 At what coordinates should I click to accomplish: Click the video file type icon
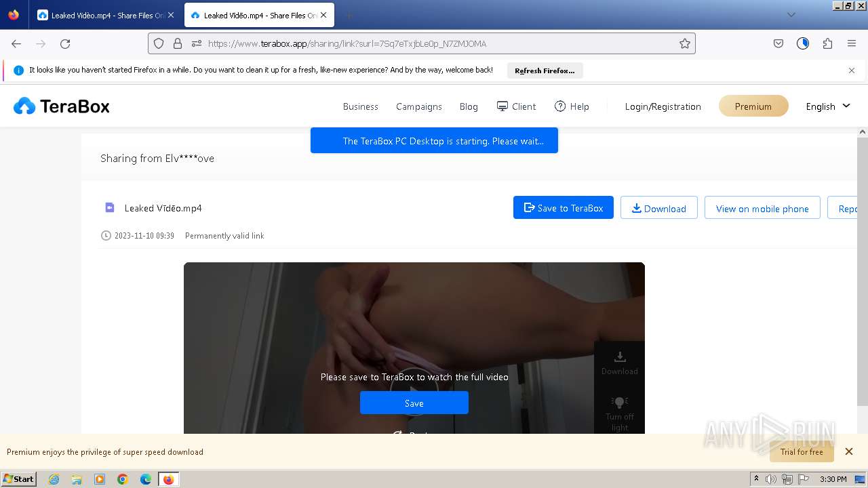tap(110, 207)
